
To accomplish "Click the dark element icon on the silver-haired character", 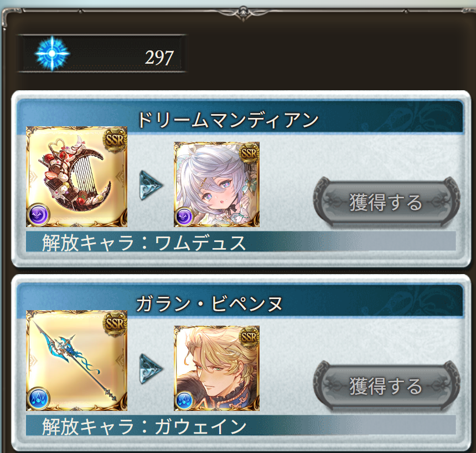I will click(x=184, y=217).
